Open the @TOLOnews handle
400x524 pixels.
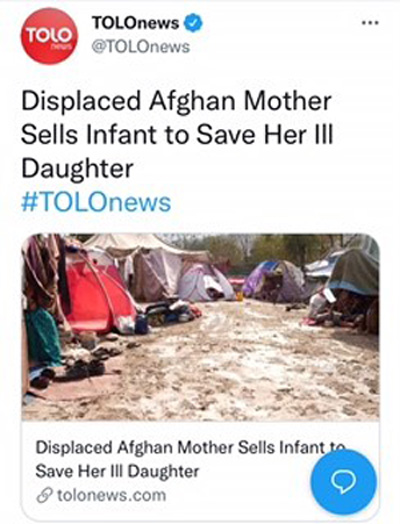(x=141, y=47)
